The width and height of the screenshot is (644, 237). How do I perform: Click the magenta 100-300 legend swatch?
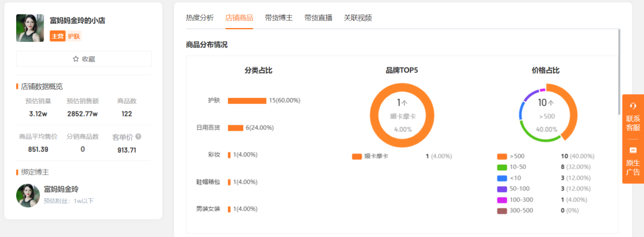coord(502,200)
